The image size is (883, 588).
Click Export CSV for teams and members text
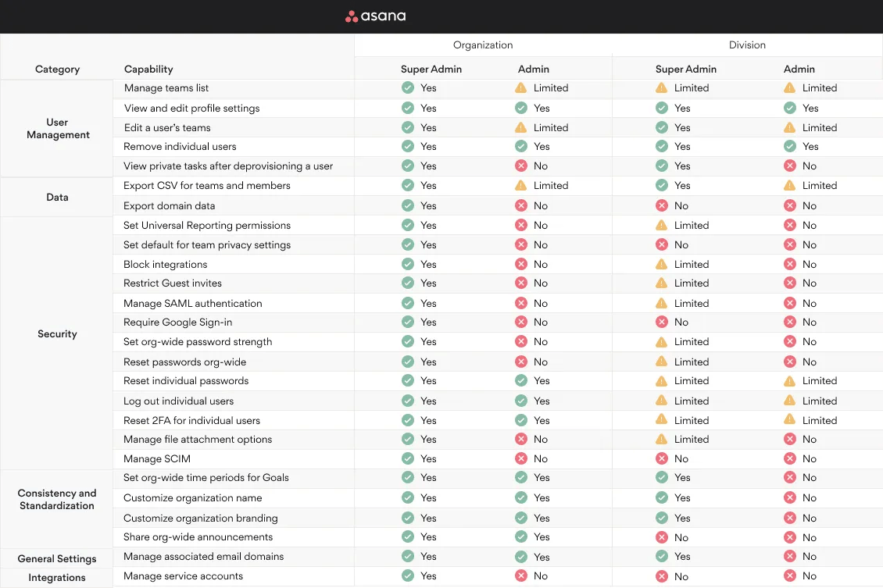pyautogui.click(x=207, y=186)
